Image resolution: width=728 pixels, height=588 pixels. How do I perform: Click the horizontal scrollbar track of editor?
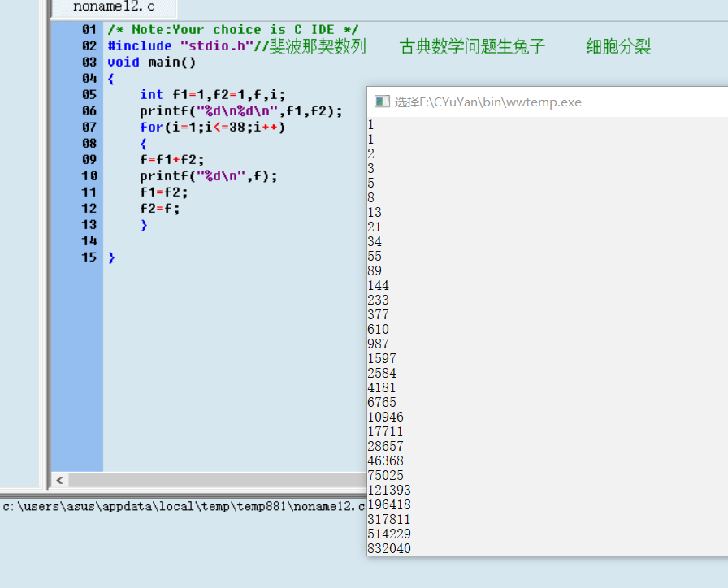tap(217, 480)
